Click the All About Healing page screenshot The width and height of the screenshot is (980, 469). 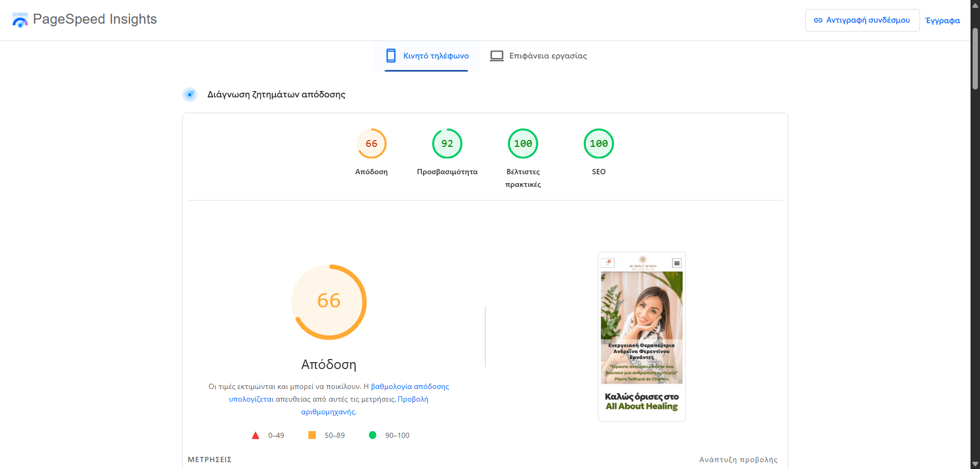click(642, 336)
